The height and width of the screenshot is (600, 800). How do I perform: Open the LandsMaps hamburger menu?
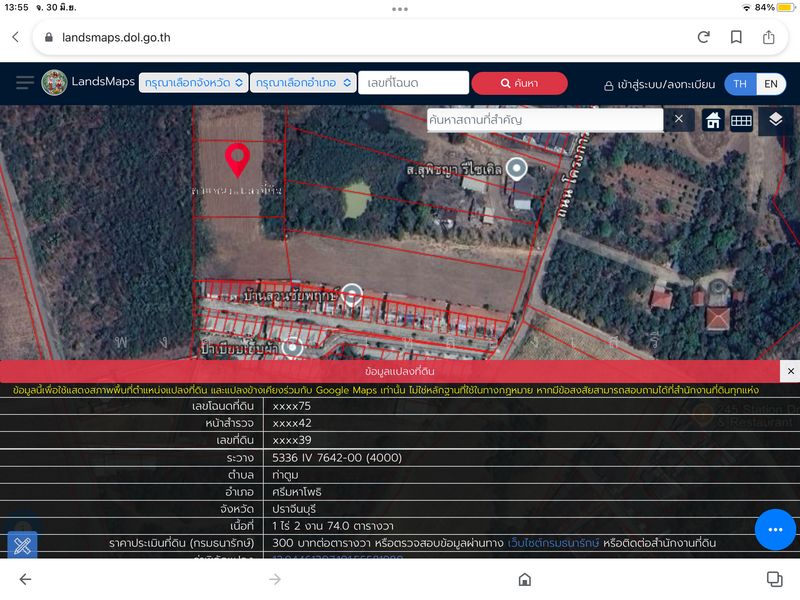tap(25, 83)
